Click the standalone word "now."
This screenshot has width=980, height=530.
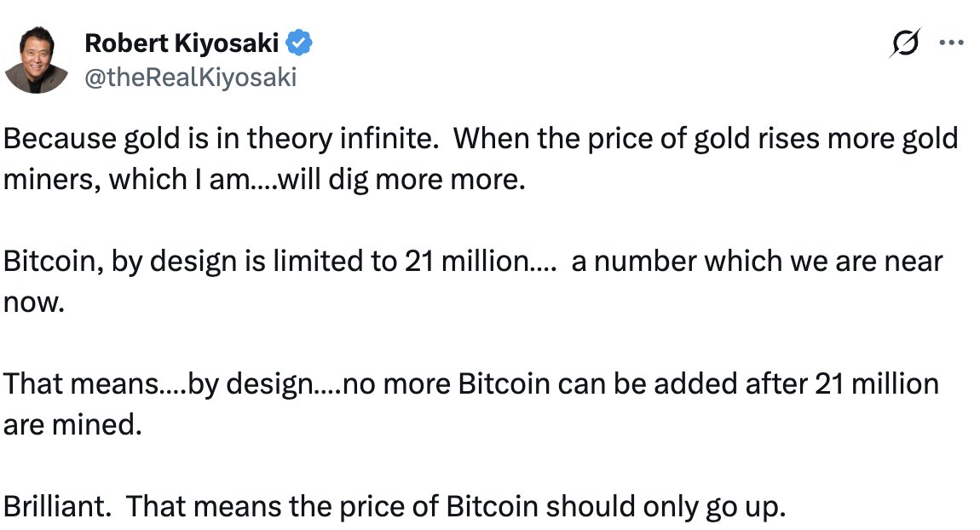[34, 302]
